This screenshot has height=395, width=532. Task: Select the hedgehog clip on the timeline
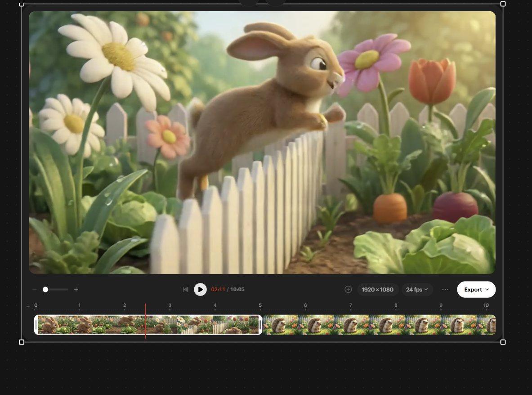(379, 325)
